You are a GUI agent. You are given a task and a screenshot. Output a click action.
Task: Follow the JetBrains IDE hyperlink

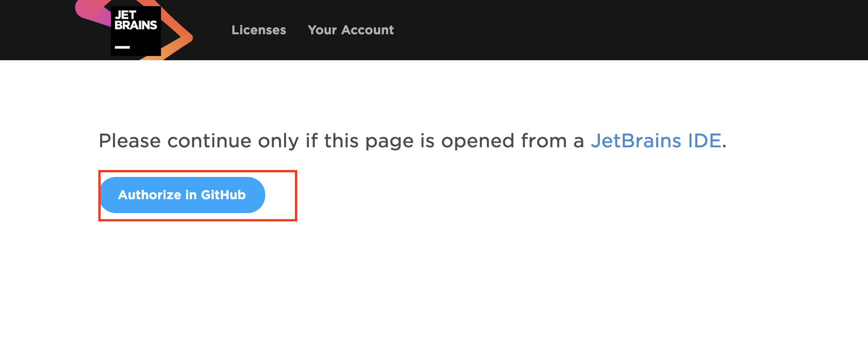pos(656,141)
